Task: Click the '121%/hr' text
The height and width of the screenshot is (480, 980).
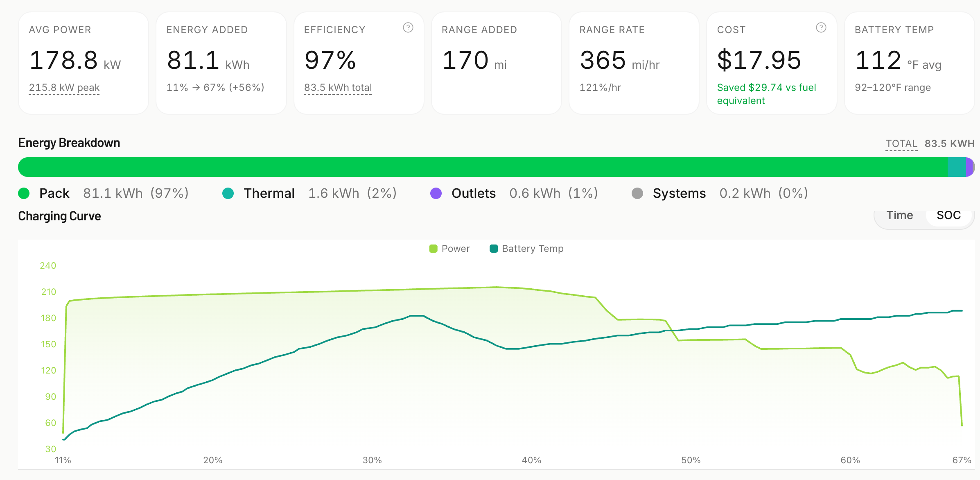Action: pyautogui.click(x=600, y=88)
